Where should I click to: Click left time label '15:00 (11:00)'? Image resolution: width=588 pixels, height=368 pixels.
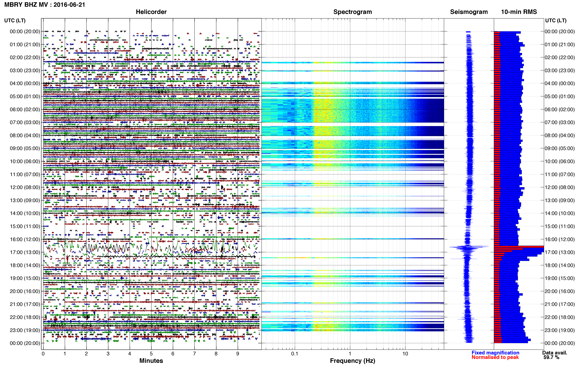coord(25,226)
